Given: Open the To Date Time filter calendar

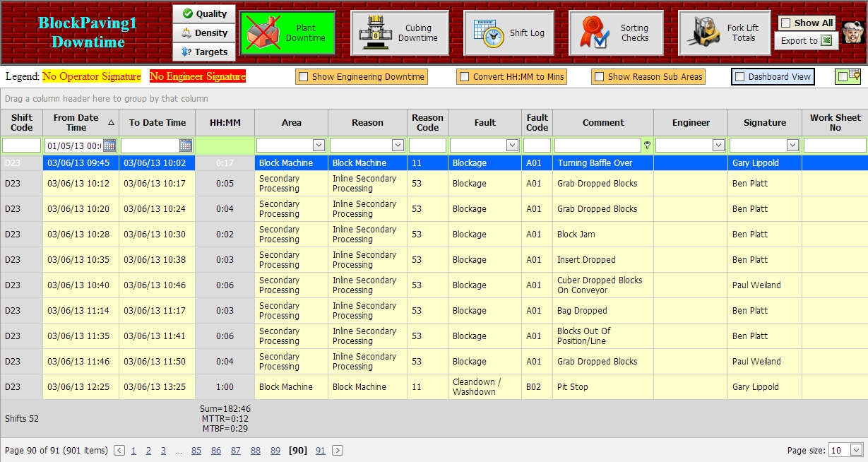Looking at the screenshot, I should click(x=186, y=146).
